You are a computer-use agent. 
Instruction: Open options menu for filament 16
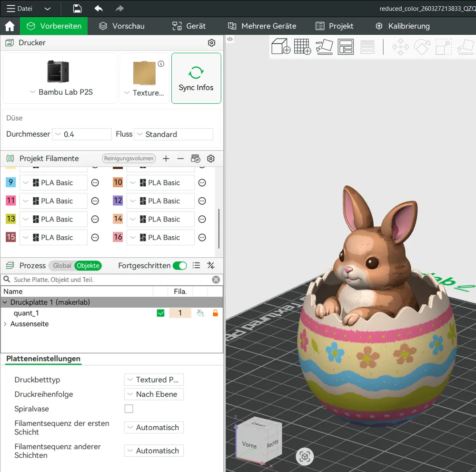tap(202, 238)
